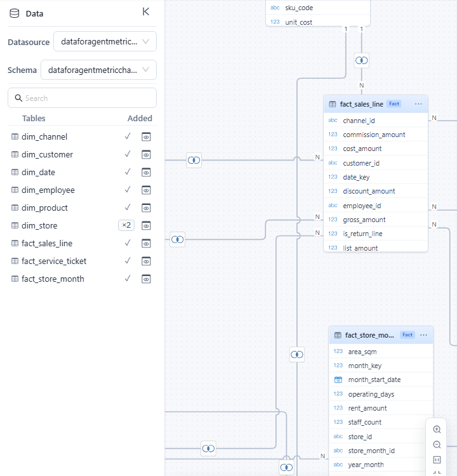Preview fact_store_month table with eye icon
The image size is (457, 476).
[146, 279]
